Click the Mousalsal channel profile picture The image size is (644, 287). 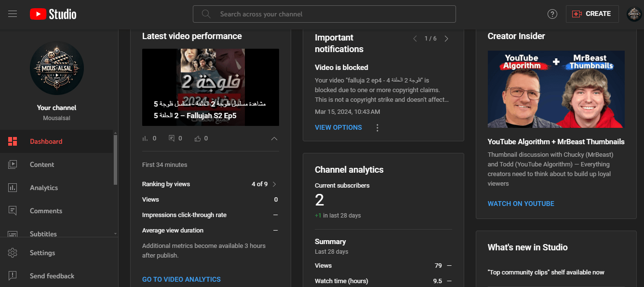click(57, 68)
